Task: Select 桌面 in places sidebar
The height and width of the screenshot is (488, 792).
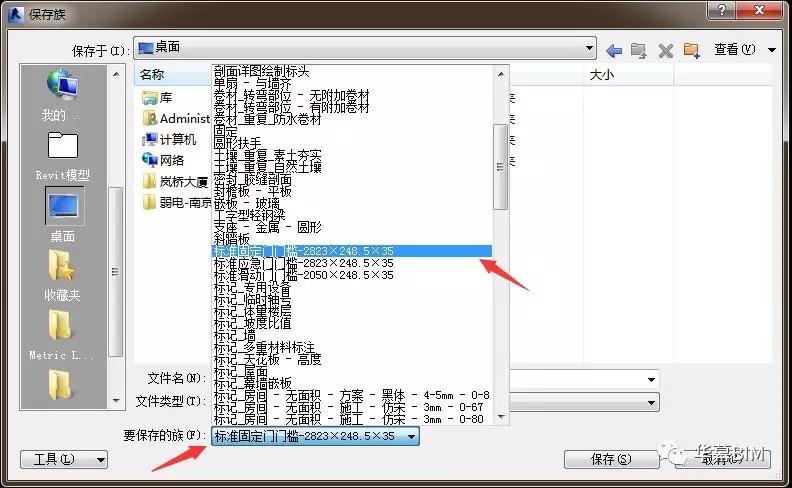Action: (x=64, y=215)
